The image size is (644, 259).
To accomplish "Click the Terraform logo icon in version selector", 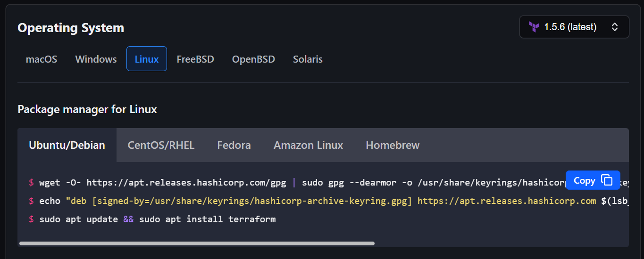I will click(x=534, y=27).
